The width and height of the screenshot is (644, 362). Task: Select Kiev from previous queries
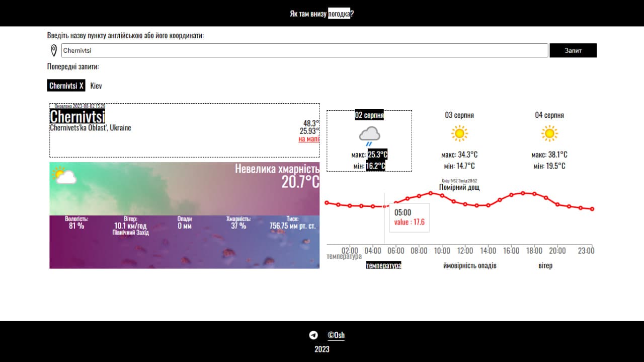click(96, 86)
